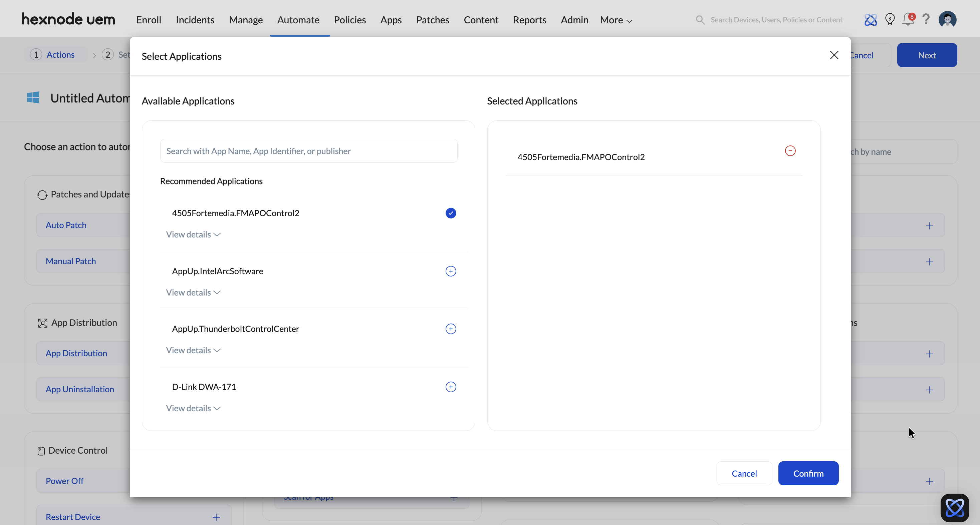Screen dimensions: 980x525
Task: Confirm the selected applications
Action: [x=808, y=473]
